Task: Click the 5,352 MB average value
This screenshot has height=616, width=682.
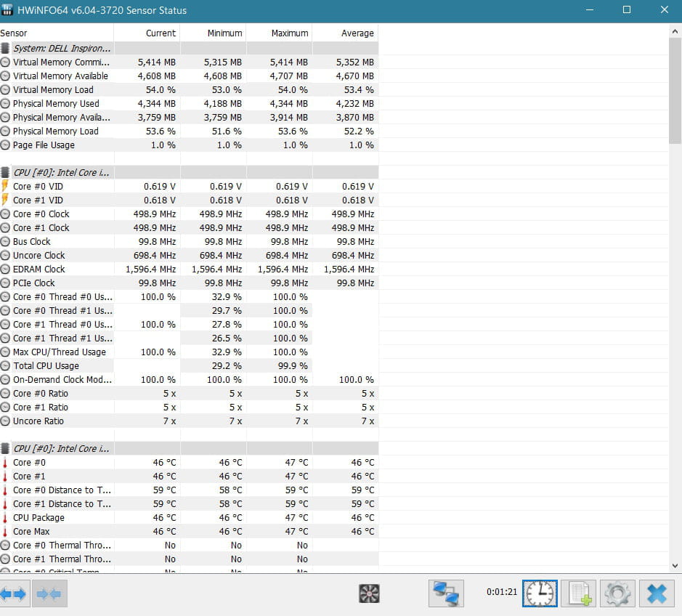Action: click(355, 62)
